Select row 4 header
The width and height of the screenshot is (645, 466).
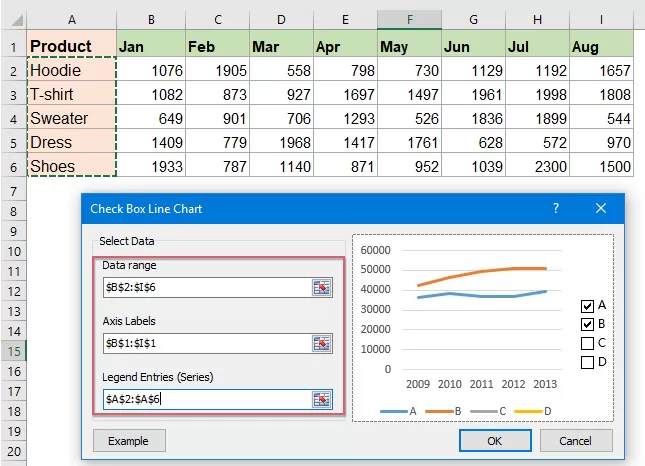coord(14,119)
